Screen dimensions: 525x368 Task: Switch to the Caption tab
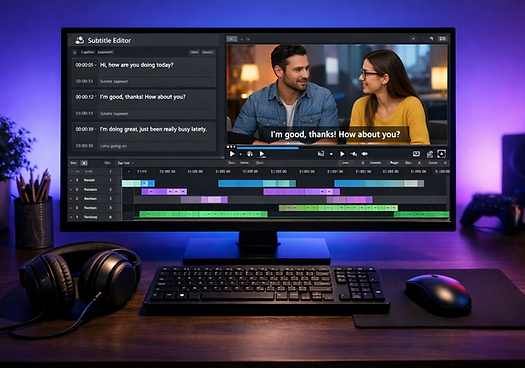[x=88, y=52]
